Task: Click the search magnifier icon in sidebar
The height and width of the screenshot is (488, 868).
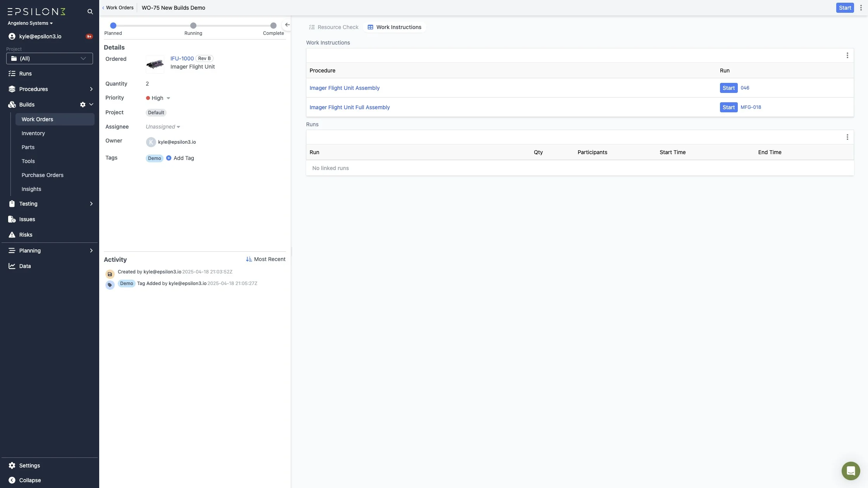Action: click(90, 12)
